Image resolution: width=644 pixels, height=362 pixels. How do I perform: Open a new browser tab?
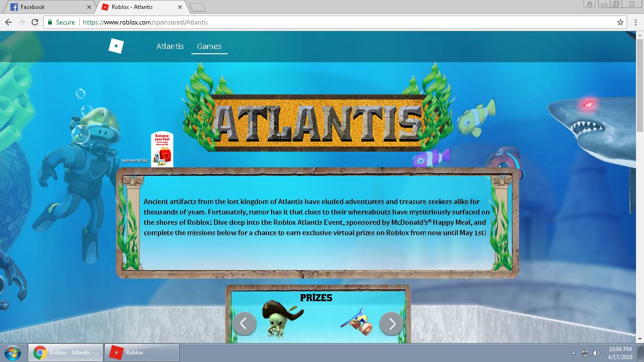pyautogui.click(x=198, y=8)
